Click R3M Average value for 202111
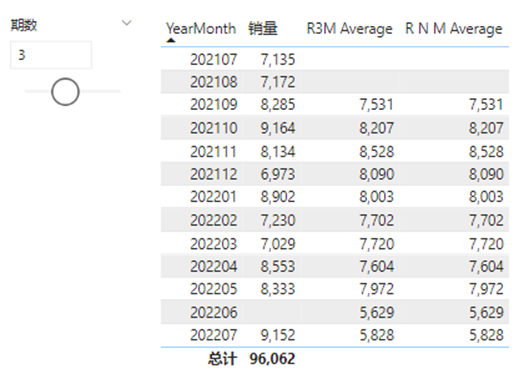The height and width of the screenshot is (374, 524). coord(376,152)
